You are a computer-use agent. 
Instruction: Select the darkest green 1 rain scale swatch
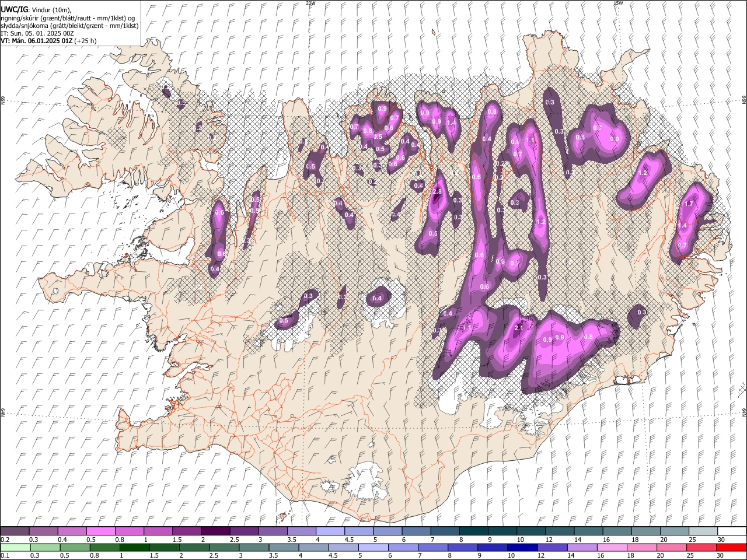(135, 548)
